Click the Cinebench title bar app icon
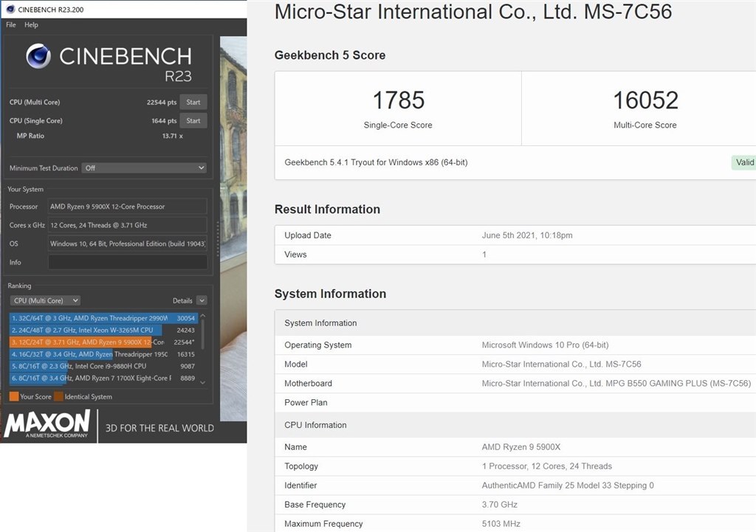This screenshot has width=756, height=532. coord(10,10)
